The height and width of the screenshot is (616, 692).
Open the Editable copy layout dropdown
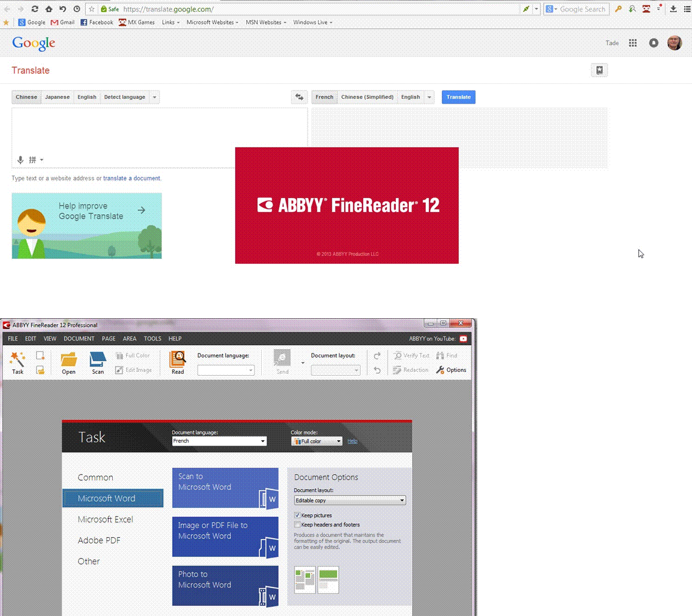350,500
